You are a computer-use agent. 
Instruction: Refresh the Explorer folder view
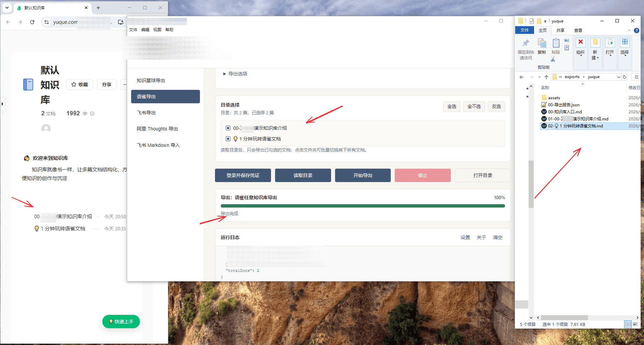click(x=624, y=77)
